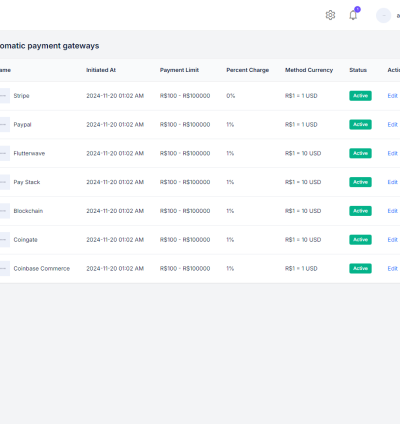
Task: Select the Pay Stack name text
Action: (27, 182)
